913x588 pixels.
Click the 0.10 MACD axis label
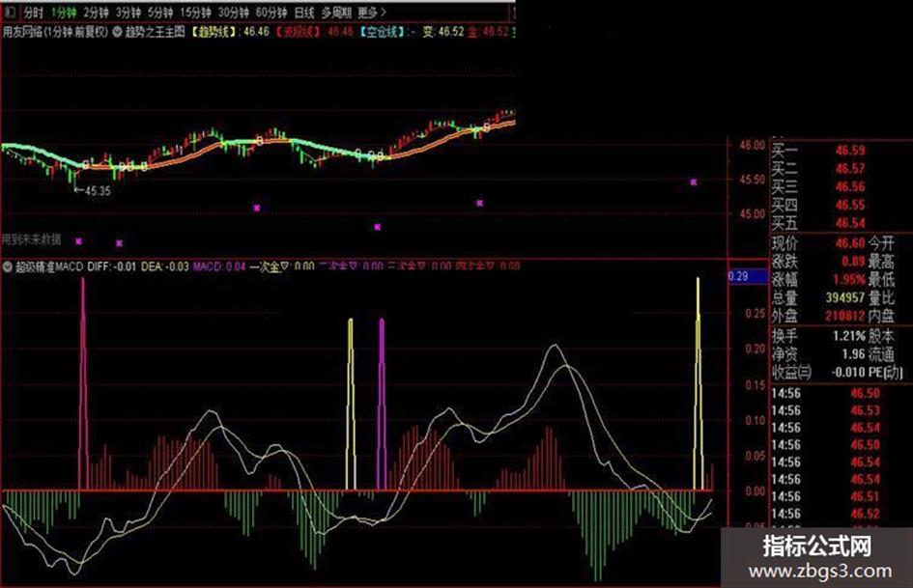coord(756,420)
